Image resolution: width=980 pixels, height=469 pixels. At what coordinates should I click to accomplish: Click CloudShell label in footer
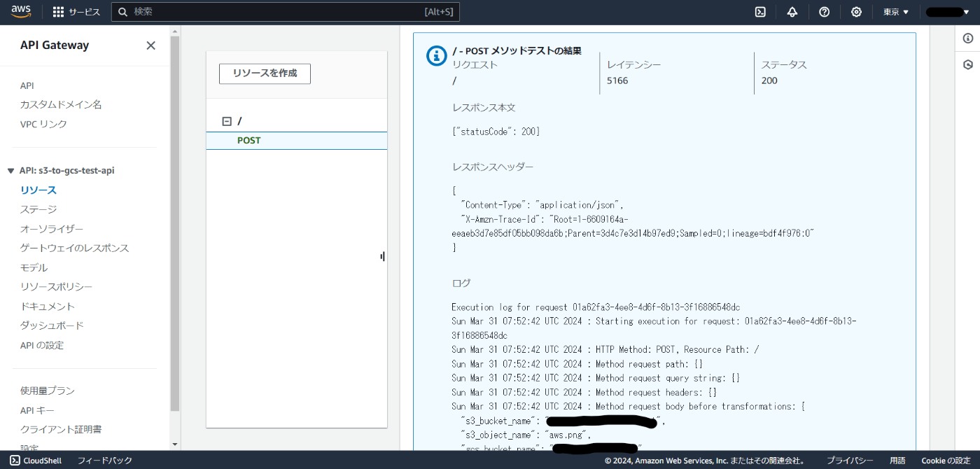[x=42, y=461]
